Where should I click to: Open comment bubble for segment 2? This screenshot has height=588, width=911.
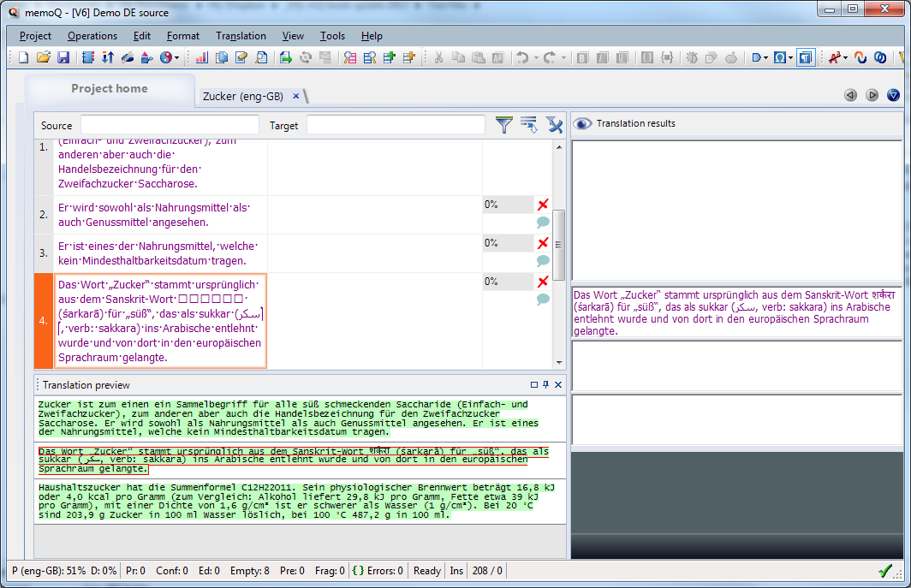[x=543, y=222]
